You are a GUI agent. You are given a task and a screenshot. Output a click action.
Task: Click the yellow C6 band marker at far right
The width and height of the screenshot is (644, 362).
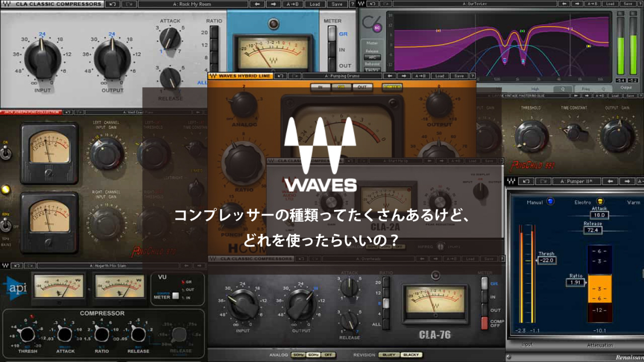[589, 46]
